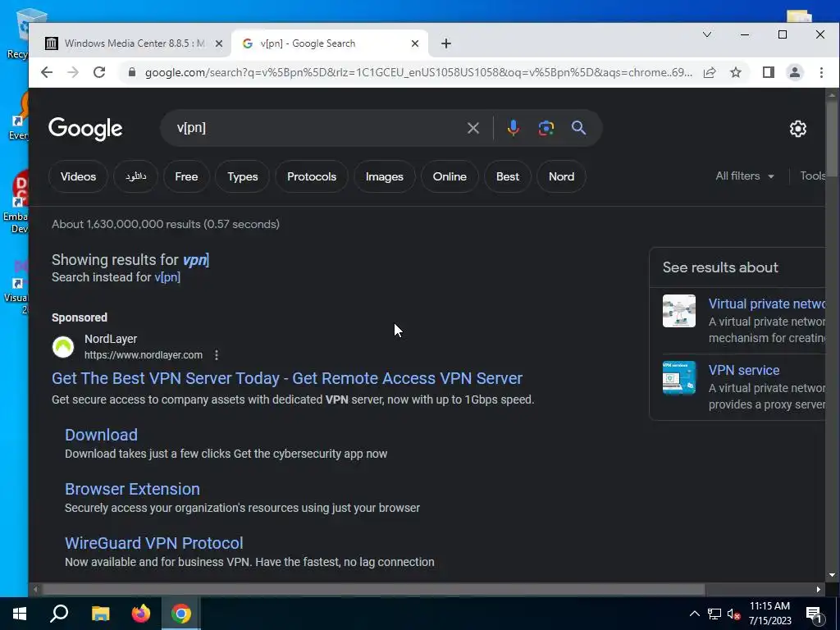Click the forward navigation arrow

(x=73, y=72)
